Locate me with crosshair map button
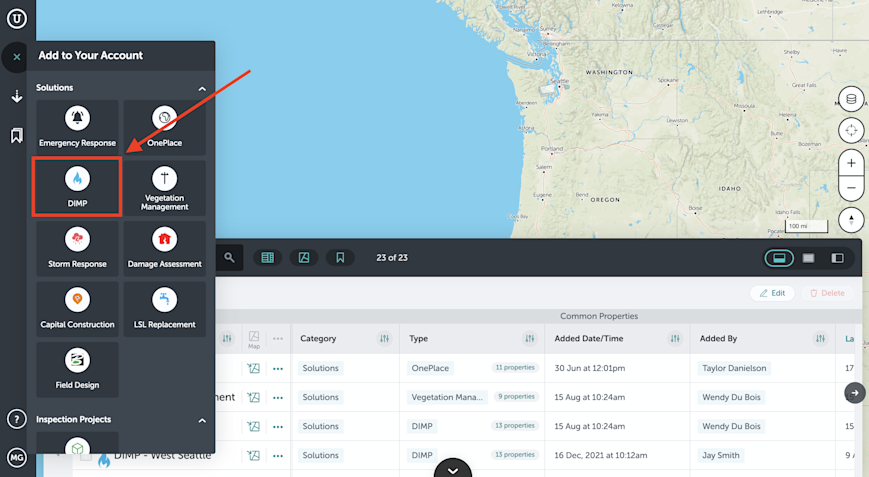Viewport: 869px width, 477px height. tap(851, 131)
